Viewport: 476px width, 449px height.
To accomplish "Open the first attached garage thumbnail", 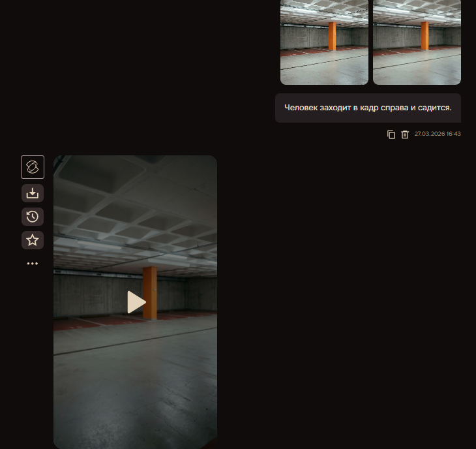I will 324,42.
